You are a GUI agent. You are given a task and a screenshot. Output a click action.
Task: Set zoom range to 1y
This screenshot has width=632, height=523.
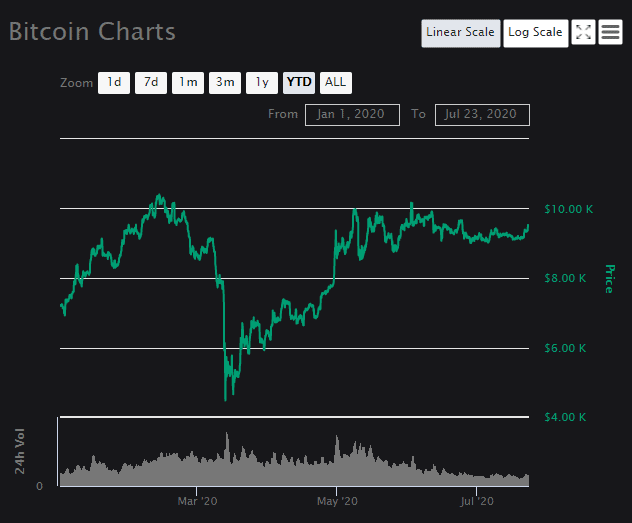click(262, 83)
